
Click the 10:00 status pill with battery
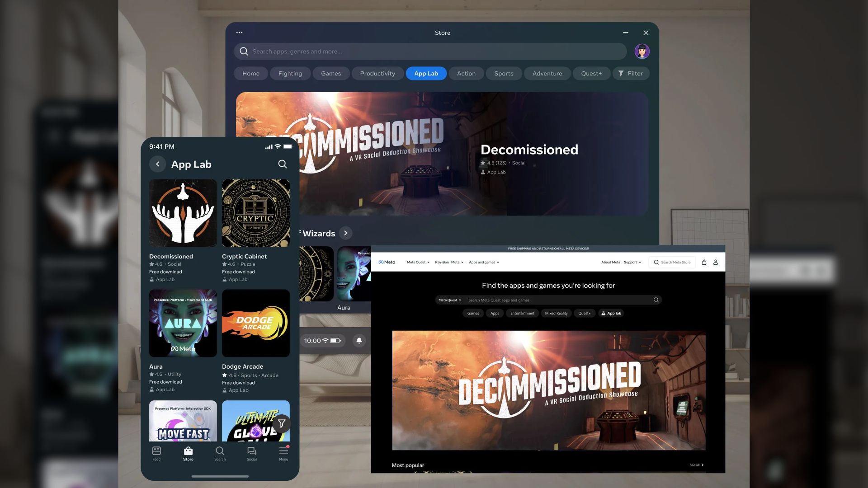point(323,341)
